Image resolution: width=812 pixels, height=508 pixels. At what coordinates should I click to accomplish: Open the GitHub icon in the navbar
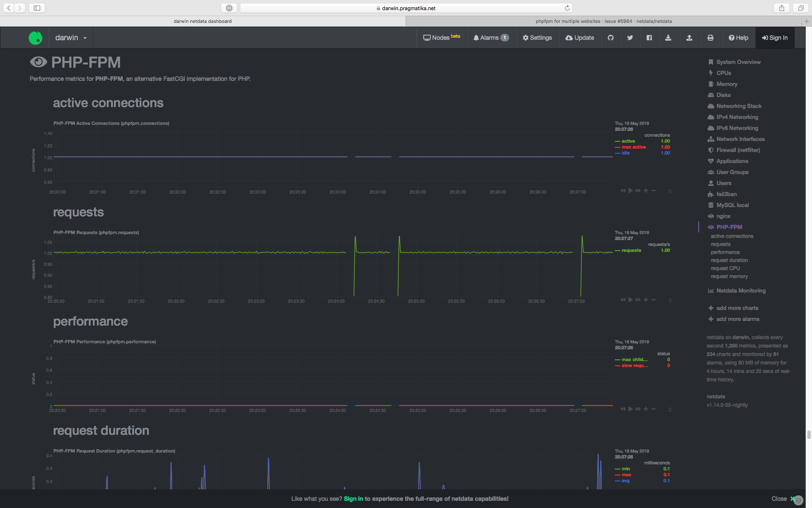click(x=611, y=38)
